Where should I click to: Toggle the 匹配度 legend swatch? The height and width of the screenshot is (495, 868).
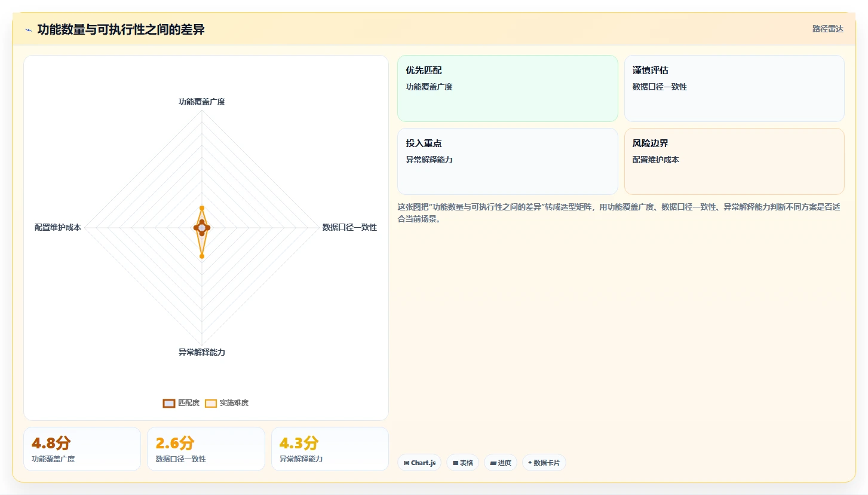[169, 403]
